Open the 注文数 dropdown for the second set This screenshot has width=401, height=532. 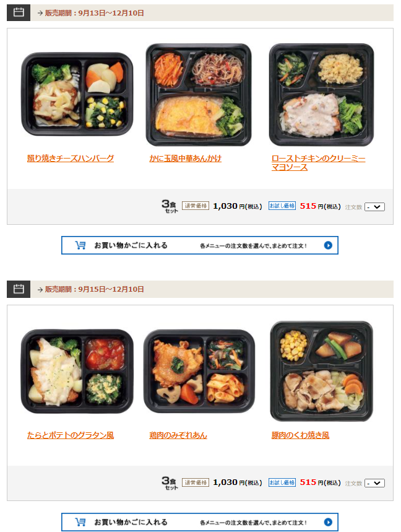pyautogui.click(x=374, y=483)
